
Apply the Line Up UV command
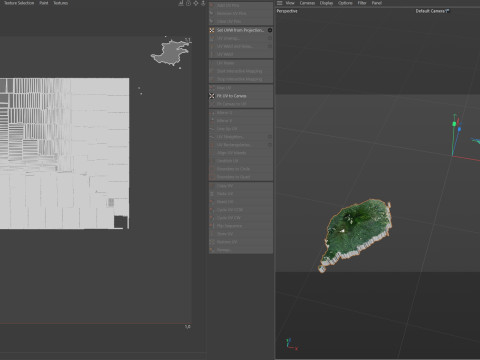tap(241, 129)
